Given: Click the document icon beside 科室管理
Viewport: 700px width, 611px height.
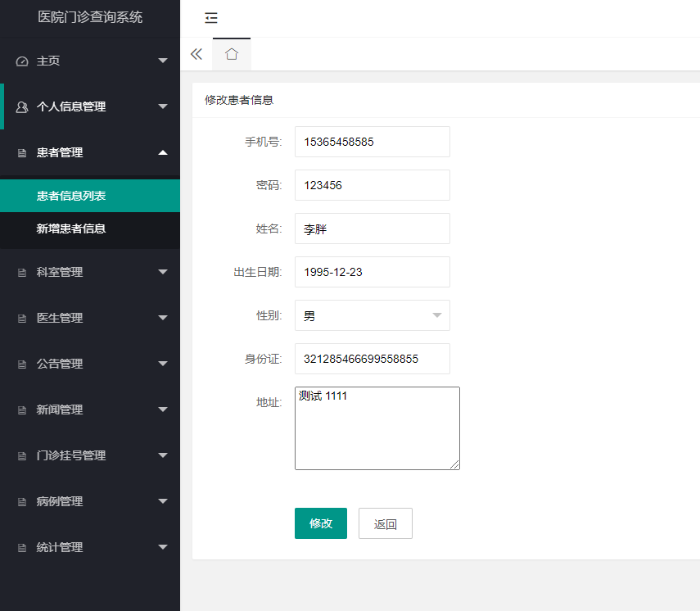Looking at the screenshot, I should coord(22,273).
